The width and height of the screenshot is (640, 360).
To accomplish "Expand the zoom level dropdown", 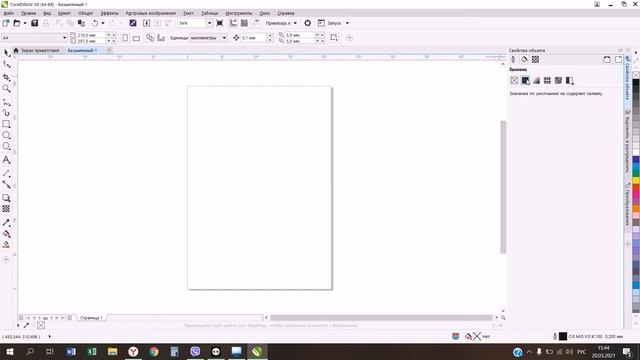I will click(209, 23).
